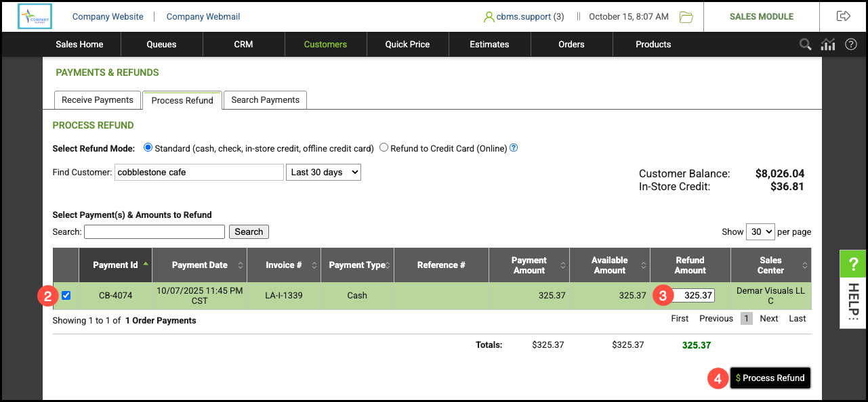Click the CB-4074 payment id cell

point(115,295)
